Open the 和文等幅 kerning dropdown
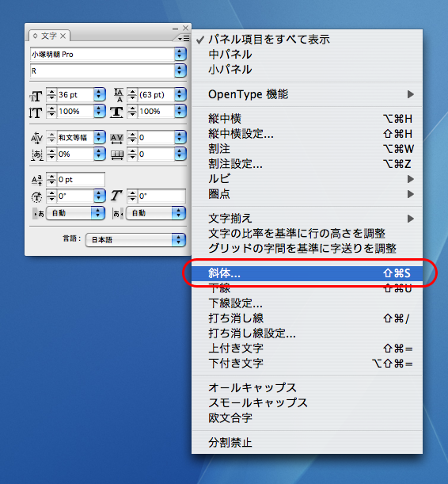 (x=99, y=137)
